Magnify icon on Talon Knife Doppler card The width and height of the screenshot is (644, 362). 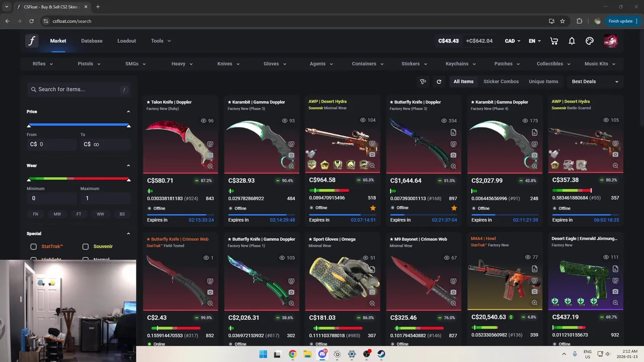(210, 166)
